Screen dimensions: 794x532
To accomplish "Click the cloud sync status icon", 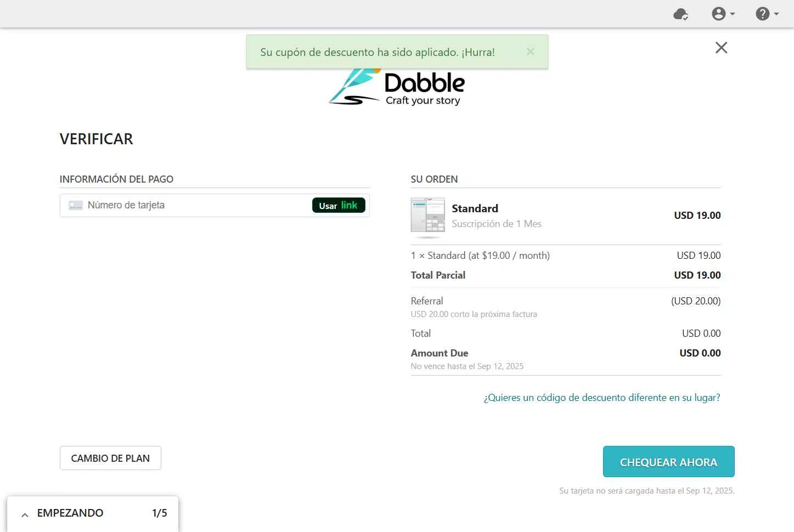I will click(680, 14).
